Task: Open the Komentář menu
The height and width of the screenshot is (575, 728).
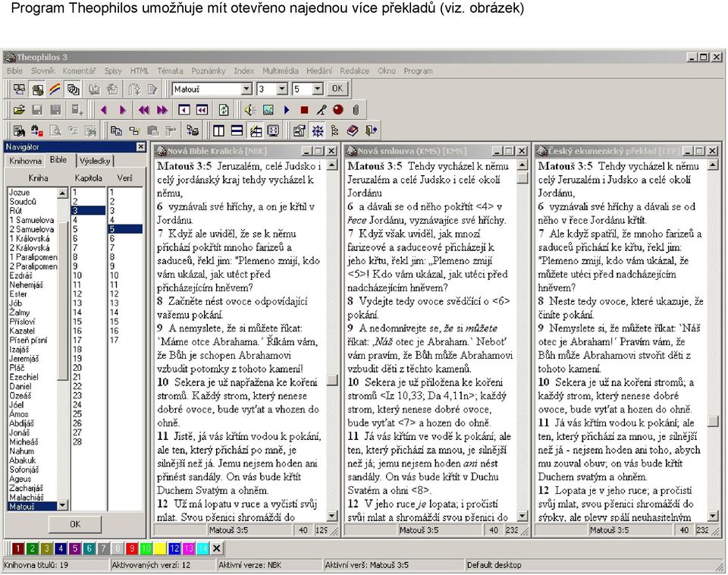Action: click(79, 71)
